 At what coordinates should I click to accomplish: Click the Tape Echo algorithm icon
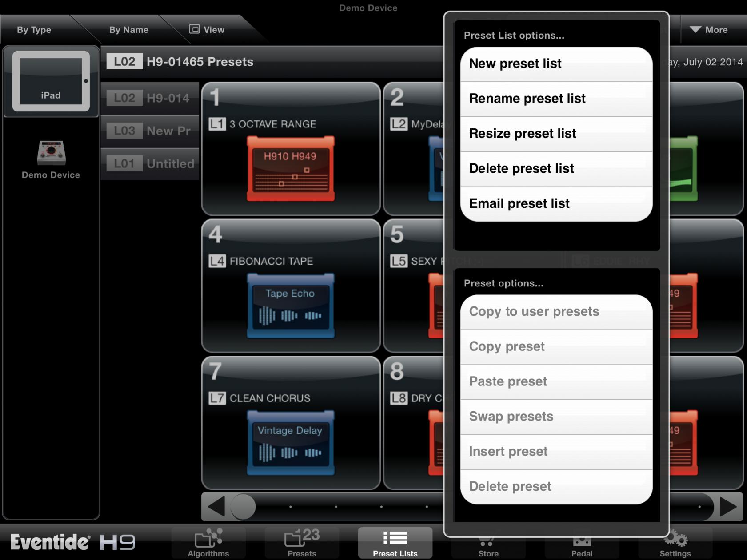(x=290, y=306)
